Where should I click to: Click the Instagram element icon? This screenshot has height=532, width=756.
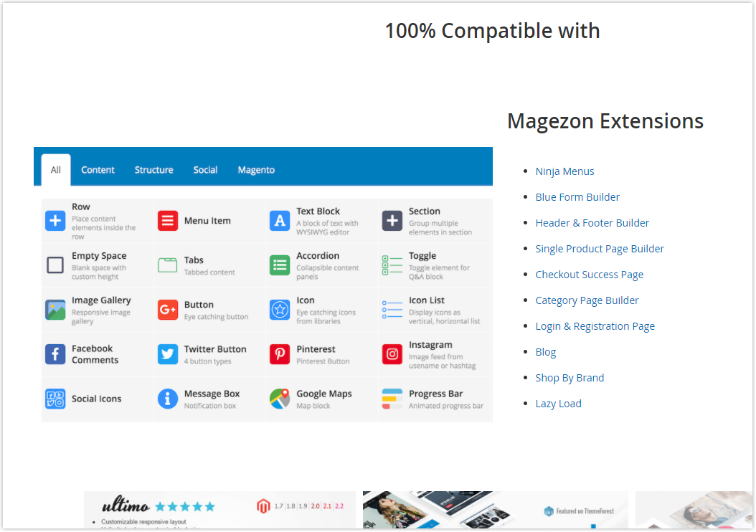pyautogui.click(x=392, y=353)
